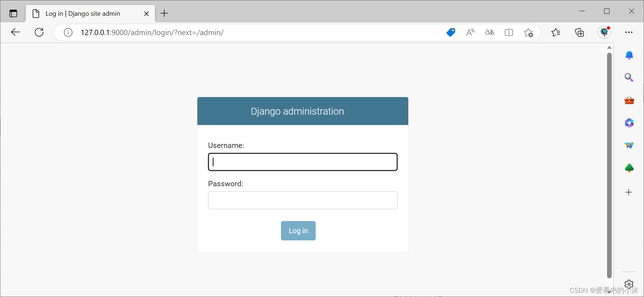The height and width of the screenshot is (297, 644).
Task: Open the shopping price tag icon
Action: [451, 32]
